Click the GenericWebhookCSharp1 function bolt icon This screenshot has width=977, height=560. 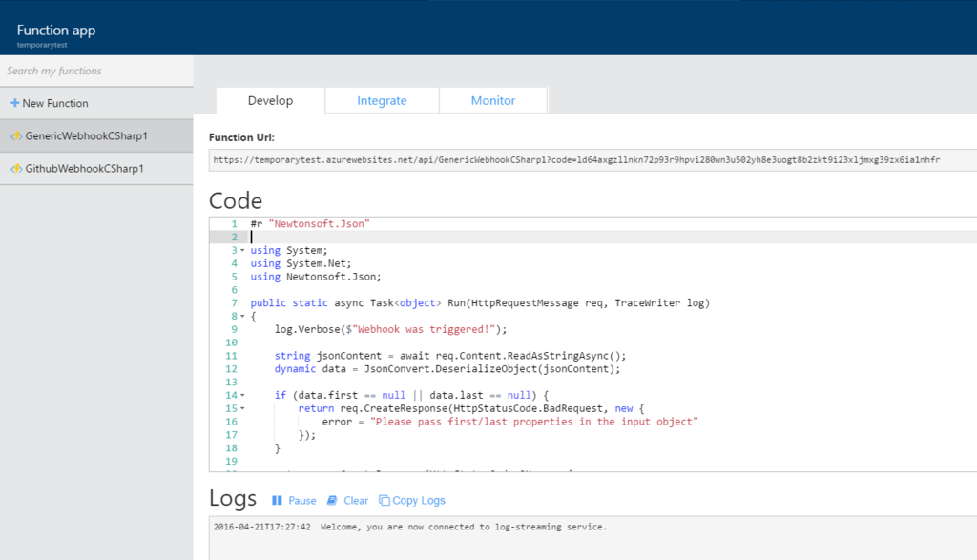point(16,135)
